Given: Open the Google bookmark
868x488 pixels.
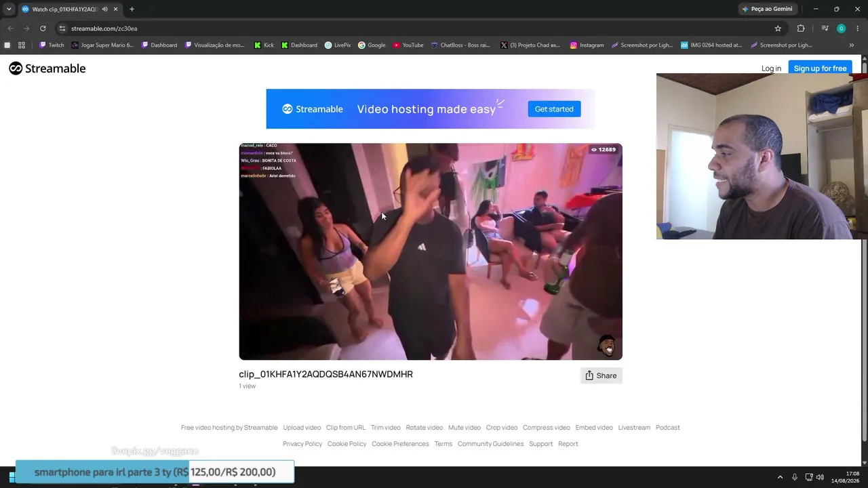Looking at the screenshot, I should point(372,45).
